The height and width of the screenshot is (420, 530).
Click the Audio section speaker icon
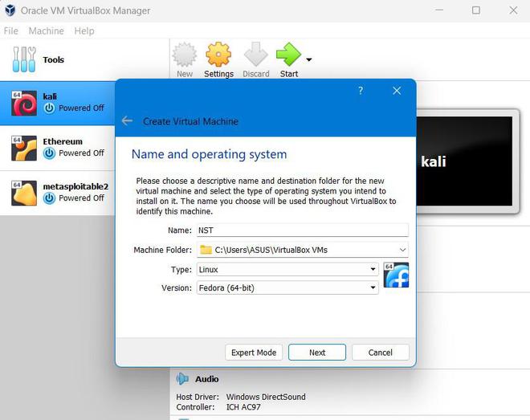182,379
